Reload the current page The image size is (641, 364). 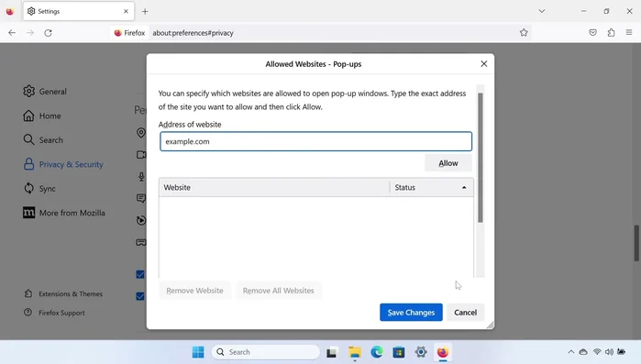pyautogui.click(x=48, y=33)
